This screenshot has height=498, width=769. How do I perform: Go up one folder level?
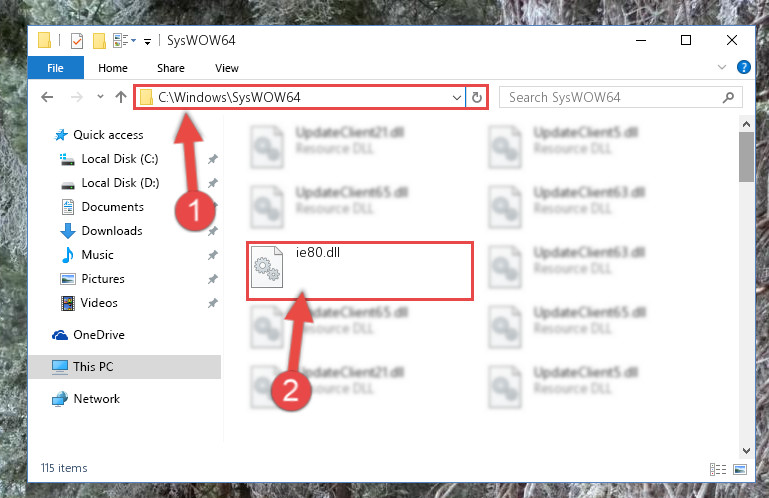coord(121,97)
